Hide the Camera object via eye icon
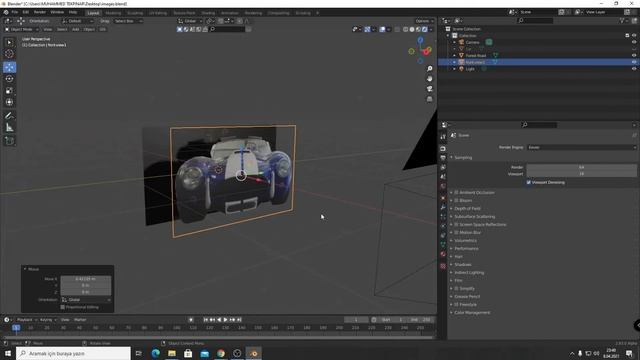 click(x=634, y=42)
